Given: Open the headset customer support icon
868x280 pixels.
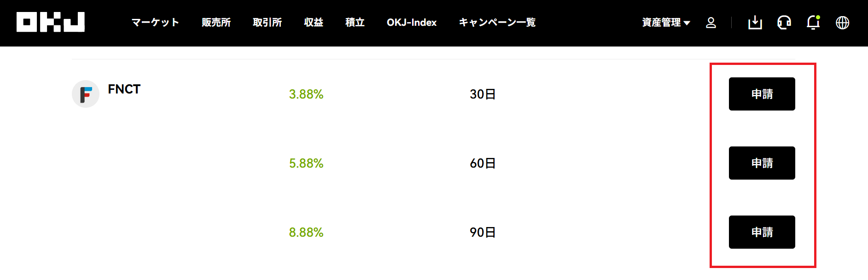Looking at the screenshot, I should (784, 23).
